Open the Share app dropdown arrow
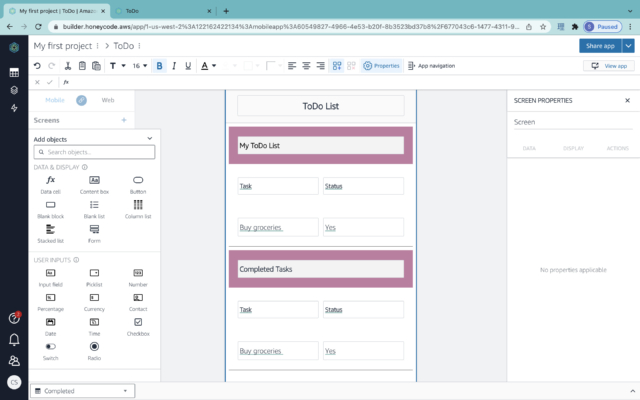Viewport: 640px width, 400px height. coord(628,46)
